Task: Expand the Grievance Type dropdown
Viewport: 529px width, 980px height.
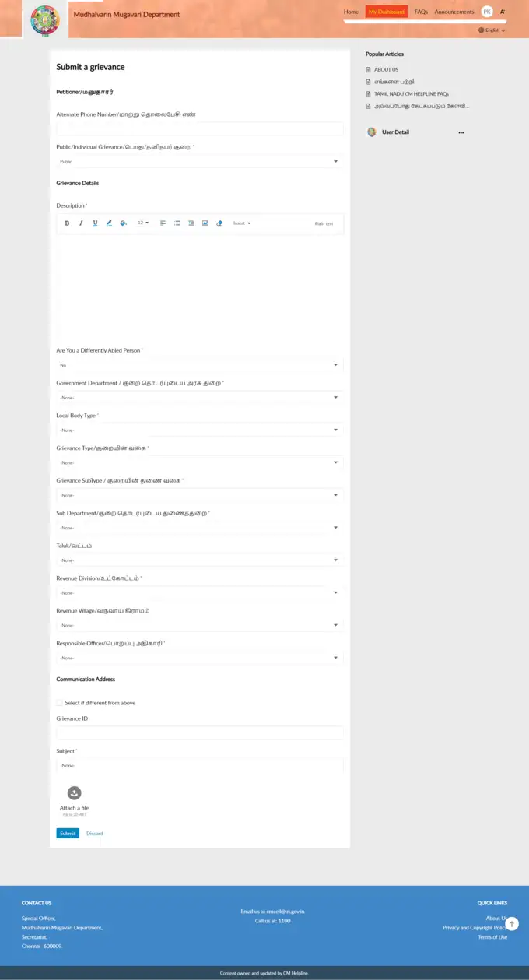Action: pos(199,462)
